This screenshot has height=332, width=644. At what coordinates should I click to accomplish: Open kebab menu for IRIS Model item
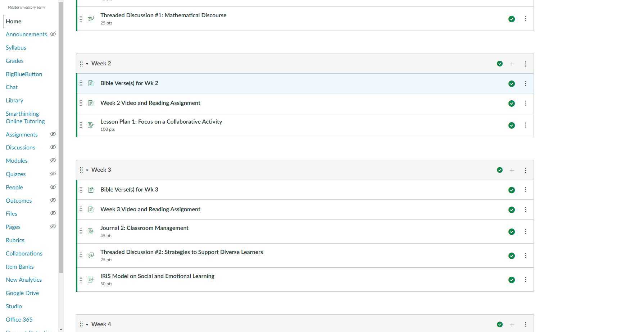pos(526,280)
